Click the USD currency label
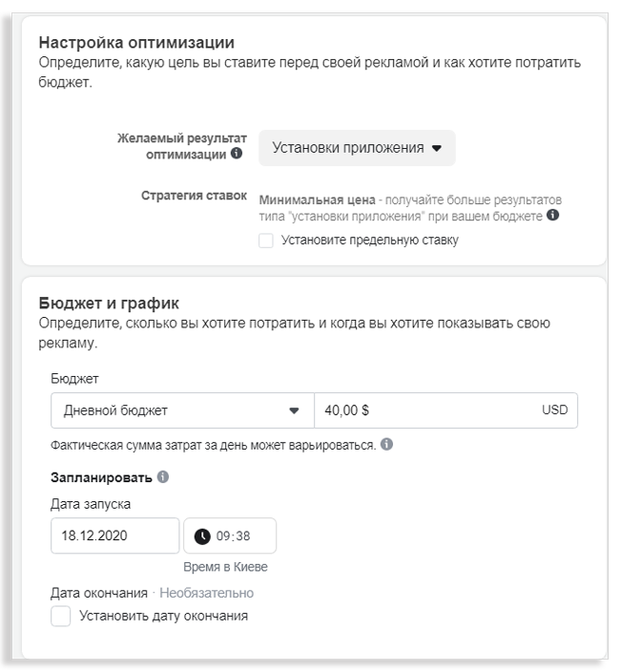The width and height of the screenshot is (620, 672). click(x=554, y=410)
